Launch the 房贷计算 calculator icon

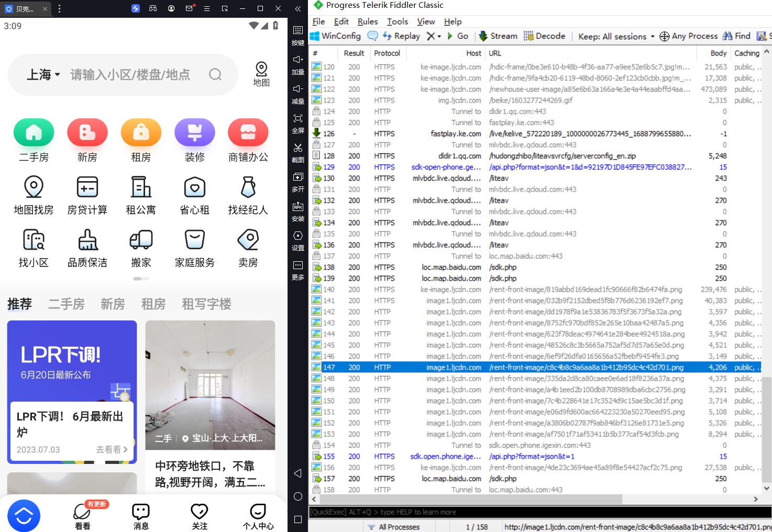(87, 187)
